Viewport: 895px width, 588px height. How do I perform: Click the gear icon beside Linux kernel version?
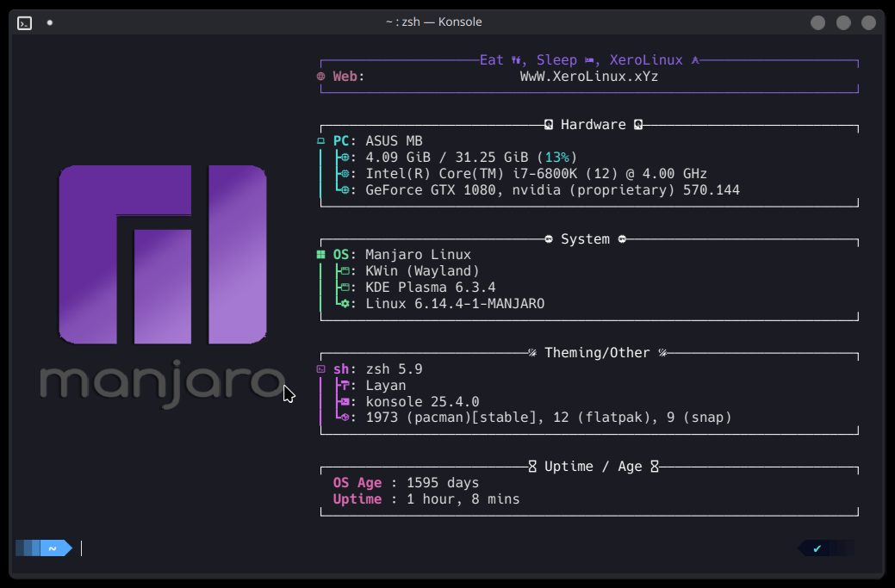coord(345,304)
